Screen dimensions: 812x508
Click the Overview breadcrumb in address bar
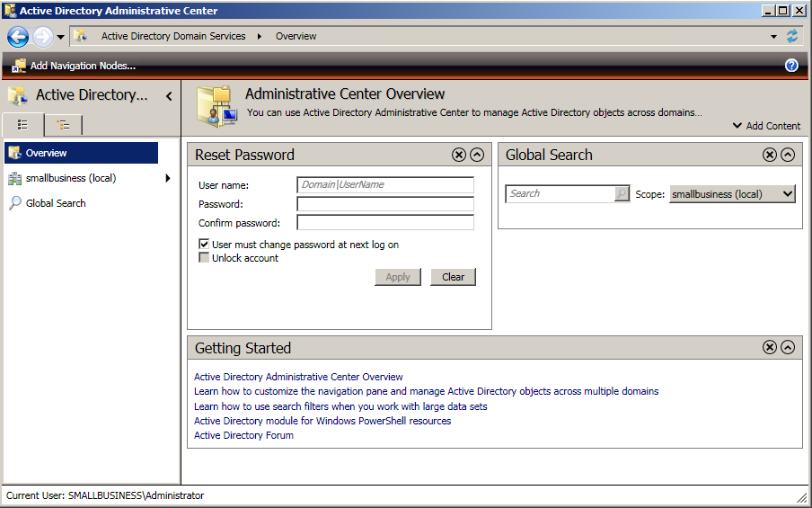[x=296, y=36]
